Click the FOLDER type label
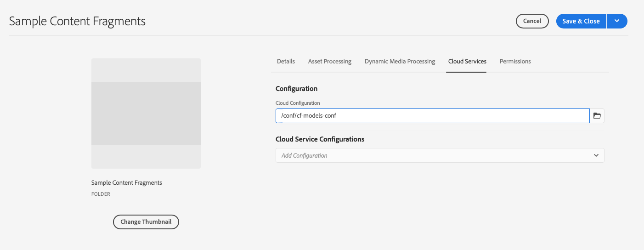Viewport: 644px width, 250px height. click(101, 194)
